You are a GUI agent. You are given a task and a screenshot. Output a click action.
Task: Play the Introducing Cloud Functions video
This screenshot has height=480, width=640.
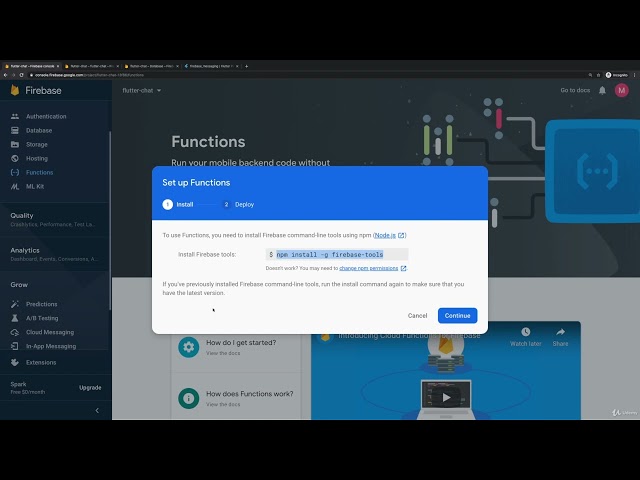click(447, 397)
